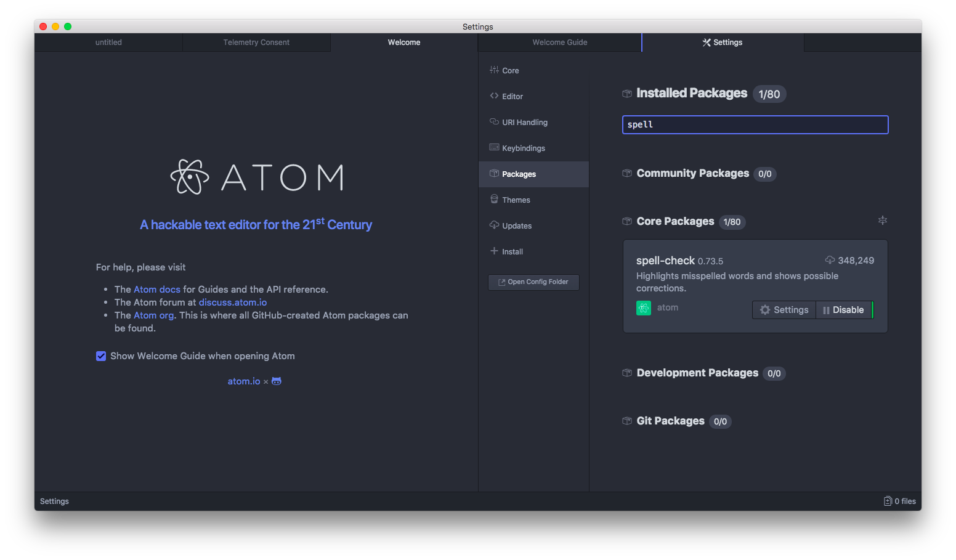The image size is (956, 560).
Task: Click the Install plus icon
Action: coord(494,251)
